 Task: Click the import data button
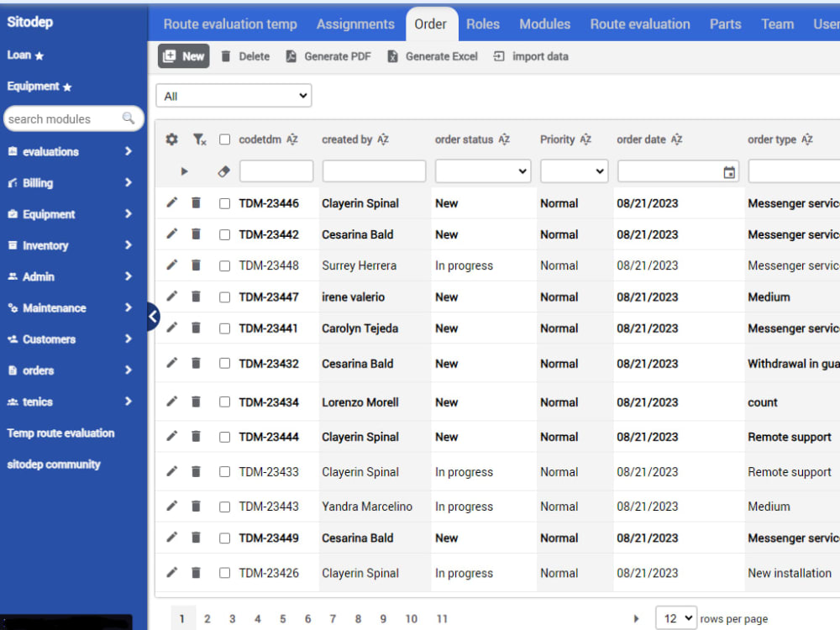[x=530, y=56]
